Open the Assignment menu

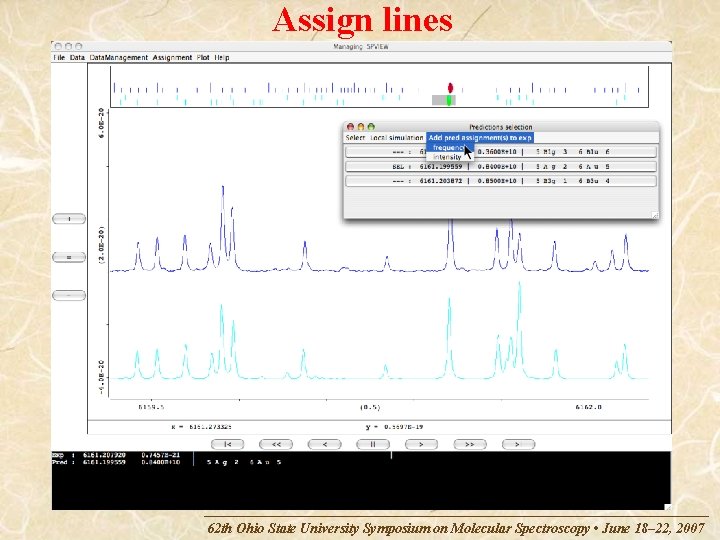[172, 57]
